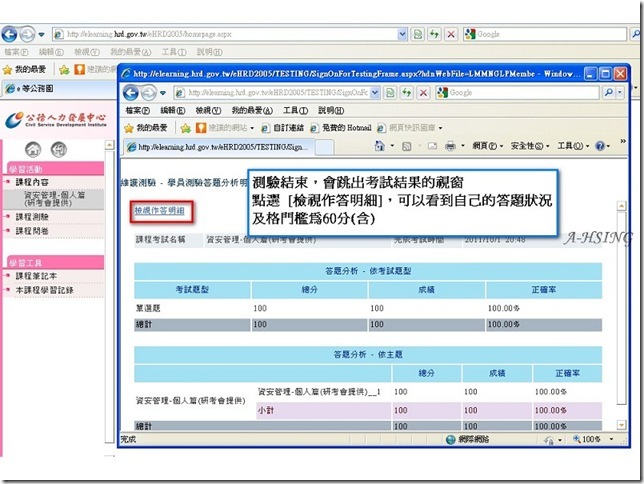Expand the address bar dropdown in rear window
Image resolution: width=644 pixels, height=484 pixels.
pyautogui.click(x=402, y=35)
